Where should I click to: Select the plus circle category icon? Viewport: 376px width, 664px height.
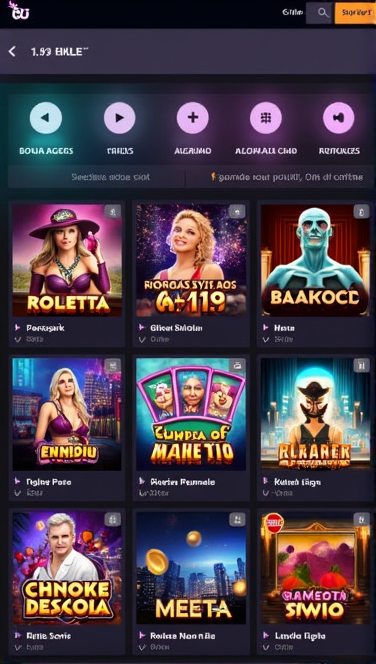193,118
